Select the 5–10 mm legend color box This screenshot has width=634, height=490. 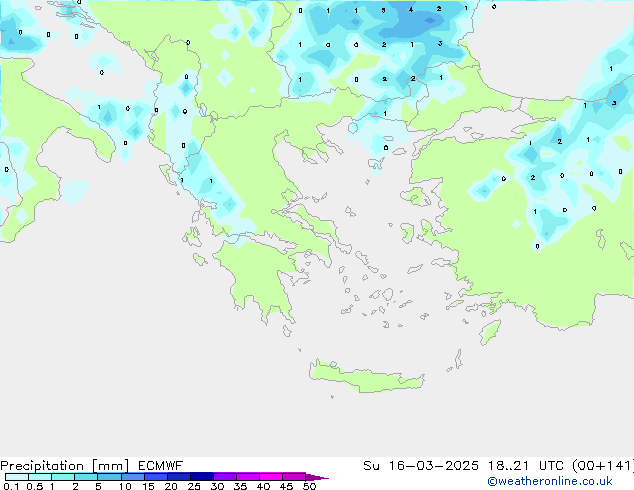(x=109, y=477)
